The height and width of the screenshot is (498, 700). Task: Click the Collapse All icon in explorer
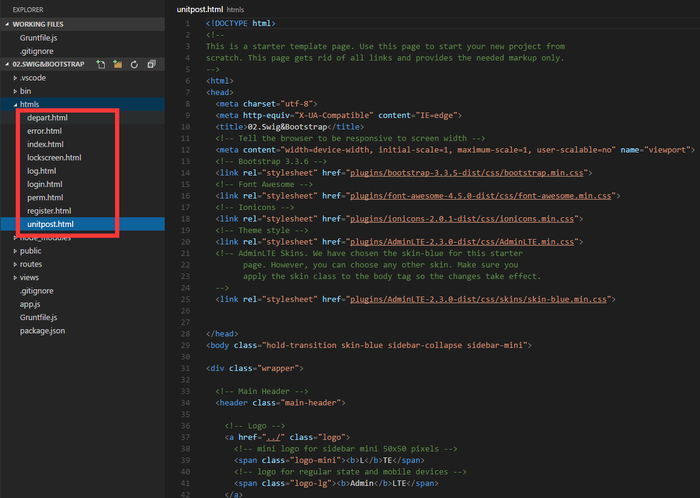pos(151,64)
